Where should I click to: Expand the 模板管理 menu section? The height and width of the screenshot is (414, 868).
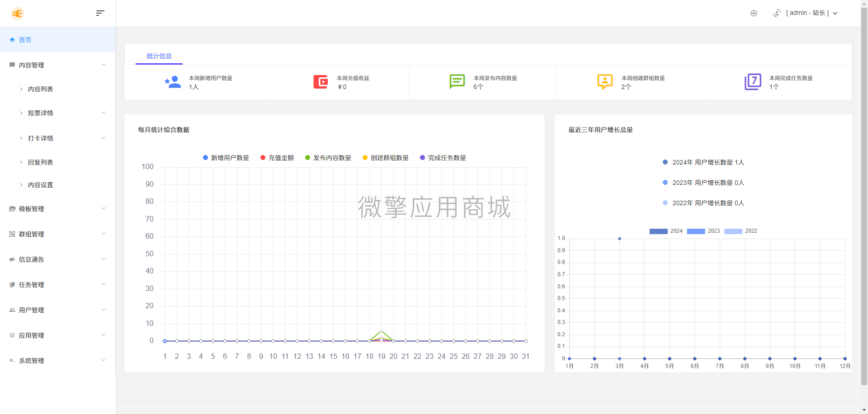point(104,209)
